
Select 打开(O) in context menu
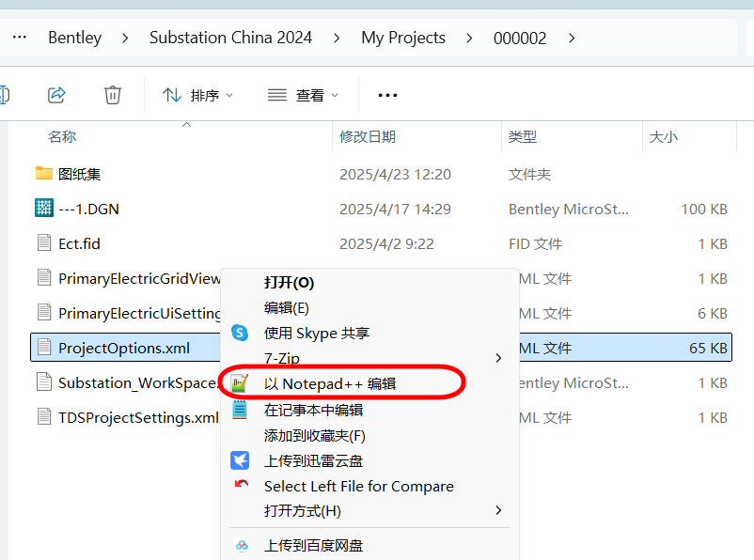[x=289, y=282]
